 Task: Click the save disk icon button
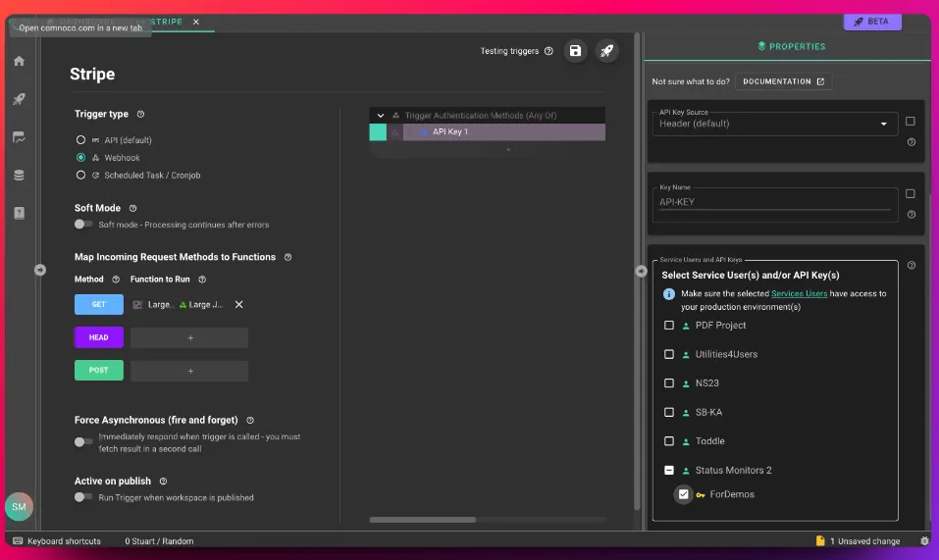point(575,51)
